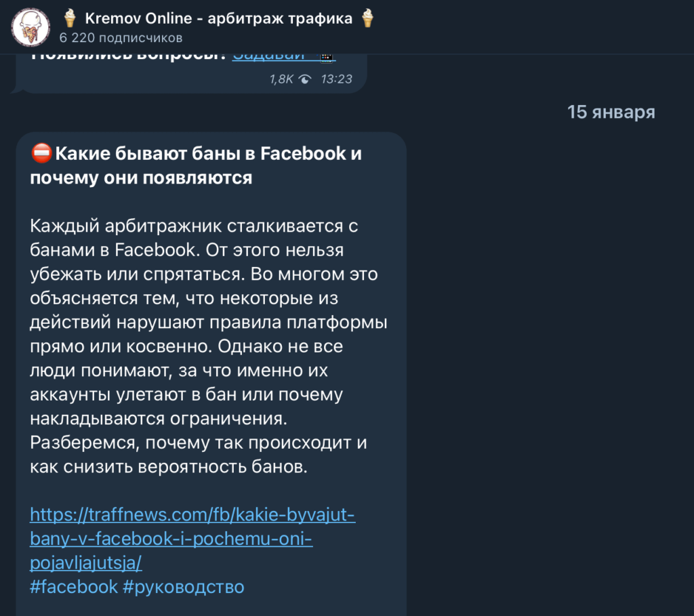Click ice cream emoji after channel name
Screen dimensions: 694x616
coord(367,18)
